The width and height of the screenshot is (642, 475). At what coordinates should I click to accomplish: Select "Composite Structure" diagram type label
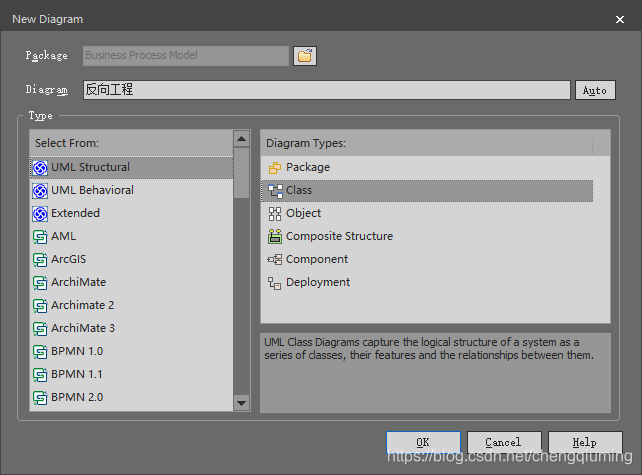point(339,236)
